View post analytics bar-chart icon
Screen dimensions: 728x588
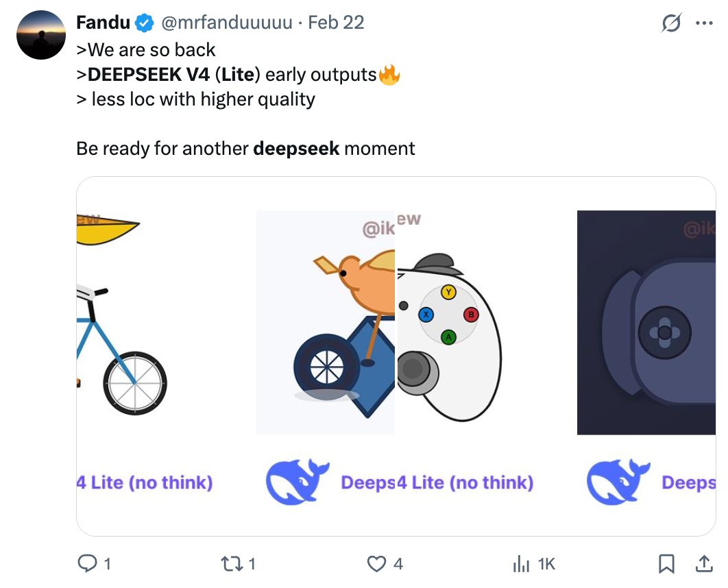coord(522,563)
